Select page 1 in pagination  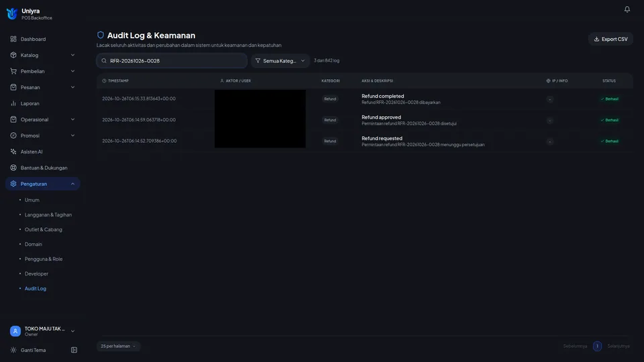[x=597, y=346]
